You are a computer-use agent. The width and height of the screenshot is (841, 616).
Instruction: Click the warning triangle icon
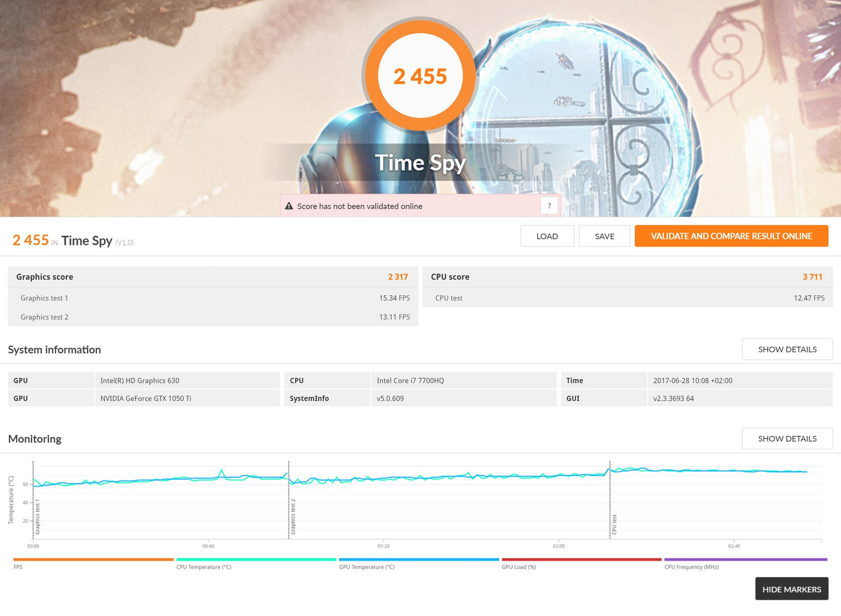[289, 206]
